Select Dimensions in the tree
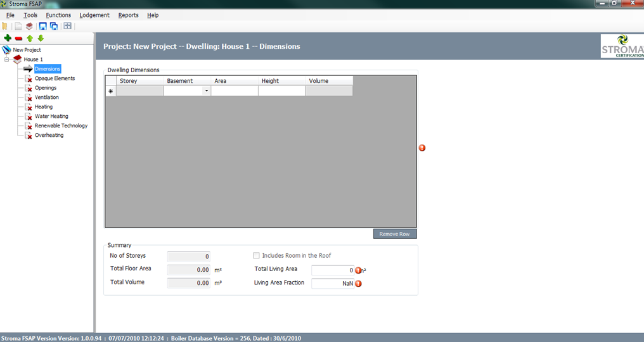 pos(48,69)
